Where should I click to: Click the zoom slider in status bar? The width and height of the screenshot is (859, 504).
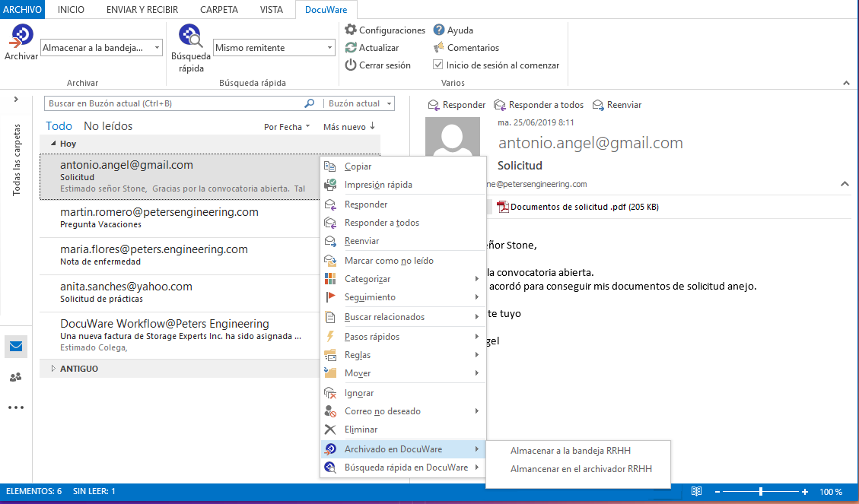[x=760, y=492]
